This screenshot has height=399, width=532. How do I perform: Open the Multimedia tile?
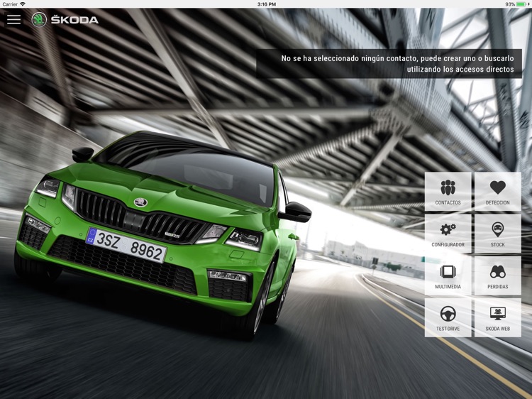pyautogui.click(x=448, y=275)
